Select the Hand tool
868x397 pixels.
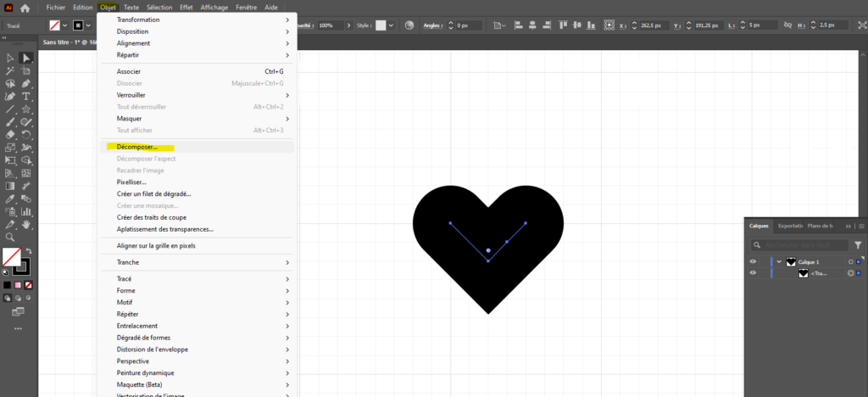click(x=26, y=225)
